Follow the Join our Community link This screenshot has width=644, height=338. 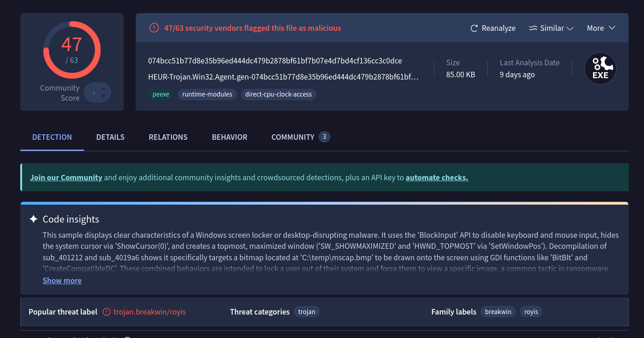[66, 178]
